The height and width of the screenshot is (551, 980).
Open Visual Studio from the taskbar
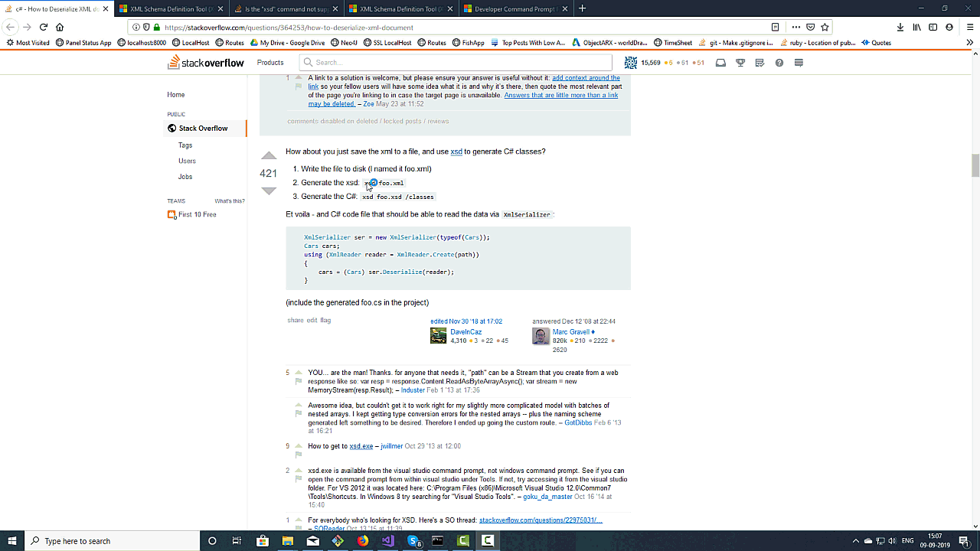[387, 540]
